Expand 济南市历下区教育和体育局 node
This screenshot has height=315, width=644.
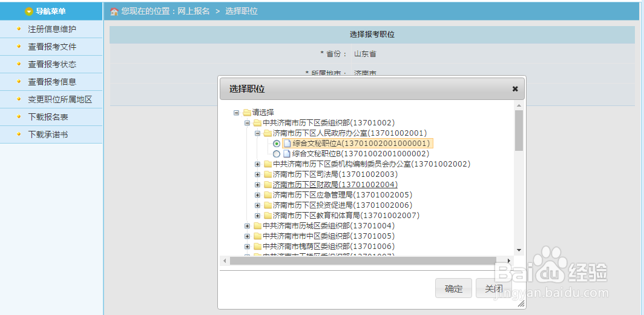click(x=257, y=216)
